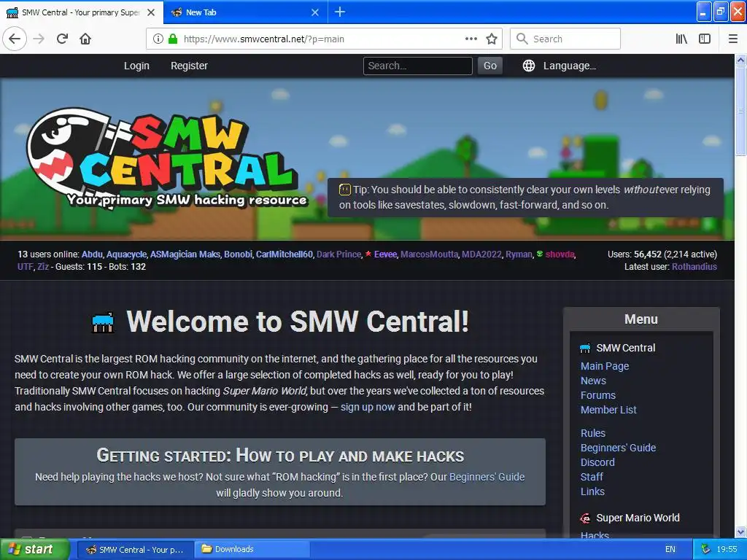Click the browser forward arrow
Screen dimensions: 747x560
pyautogui.click(x=39, y=39)
